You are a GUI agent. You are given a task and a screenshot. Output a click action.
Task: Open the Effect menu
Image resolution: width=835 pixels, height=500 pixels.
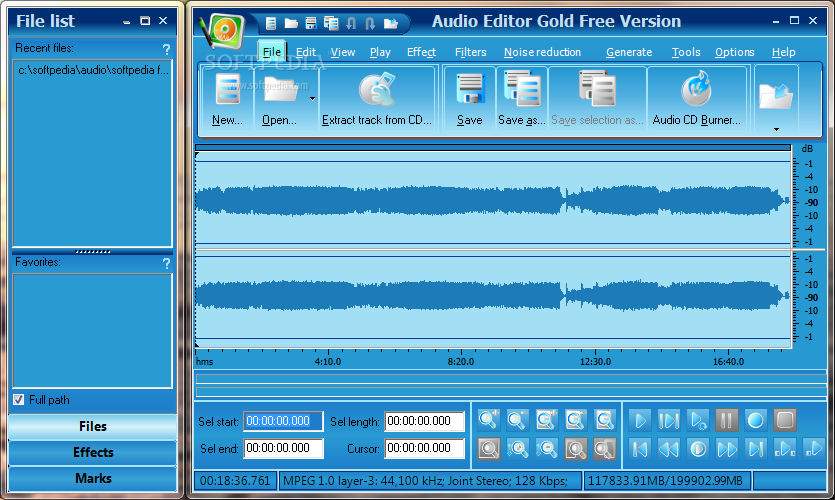coord(421,52)
